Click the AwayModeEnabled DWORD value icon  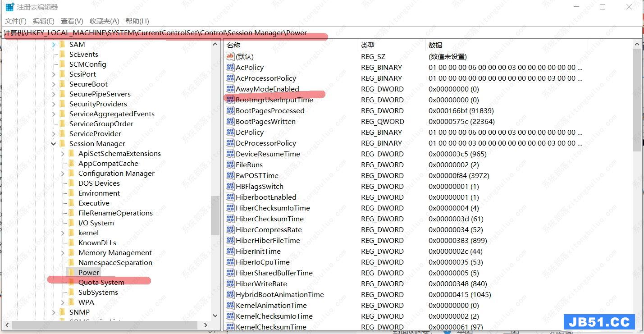(230, 89)
